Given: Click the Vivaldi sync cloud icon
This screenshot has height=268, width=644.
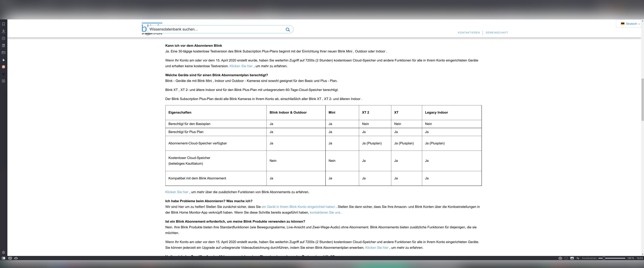Looking at the screenshot, I should pyautogui.click(x=16, y=258).
